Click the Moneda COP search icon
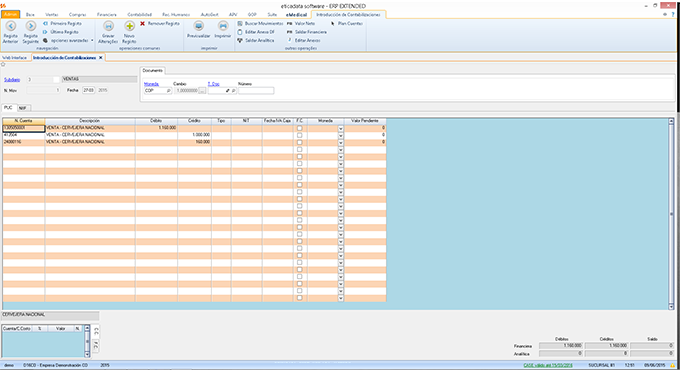The width and height of the screenshot is (680, 370). (x=169, y=91)
